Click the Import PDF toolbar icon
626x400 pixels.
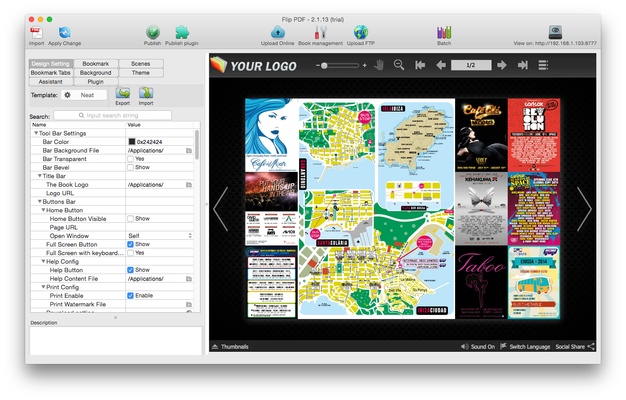[36, 33]
